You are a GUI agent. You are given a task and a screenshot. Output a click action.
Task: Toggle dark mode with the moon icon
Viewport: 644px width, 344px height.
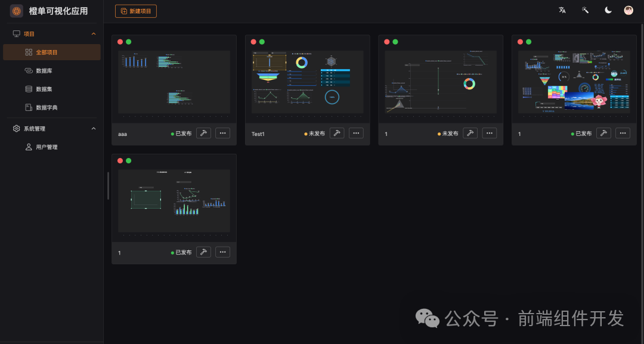pos(608,10)
